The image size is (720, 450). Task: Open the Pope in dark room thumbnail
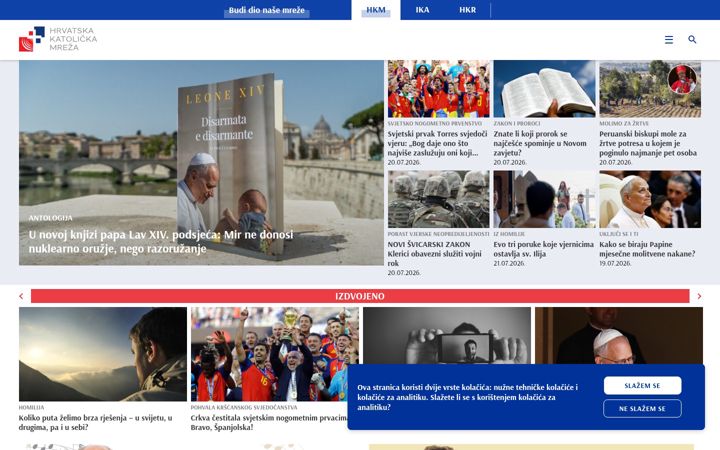pos(619,336)
